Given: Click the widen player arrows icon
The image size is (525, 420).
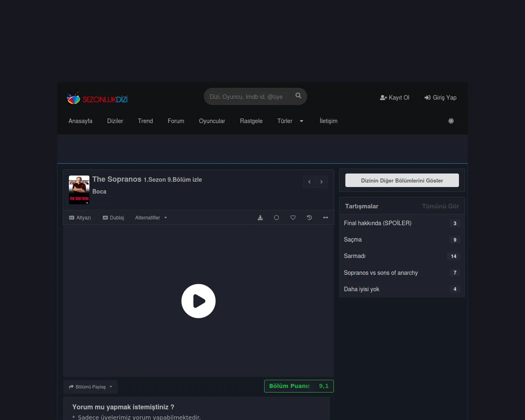Looking at the screenshot, I should [x=326, y=218].
